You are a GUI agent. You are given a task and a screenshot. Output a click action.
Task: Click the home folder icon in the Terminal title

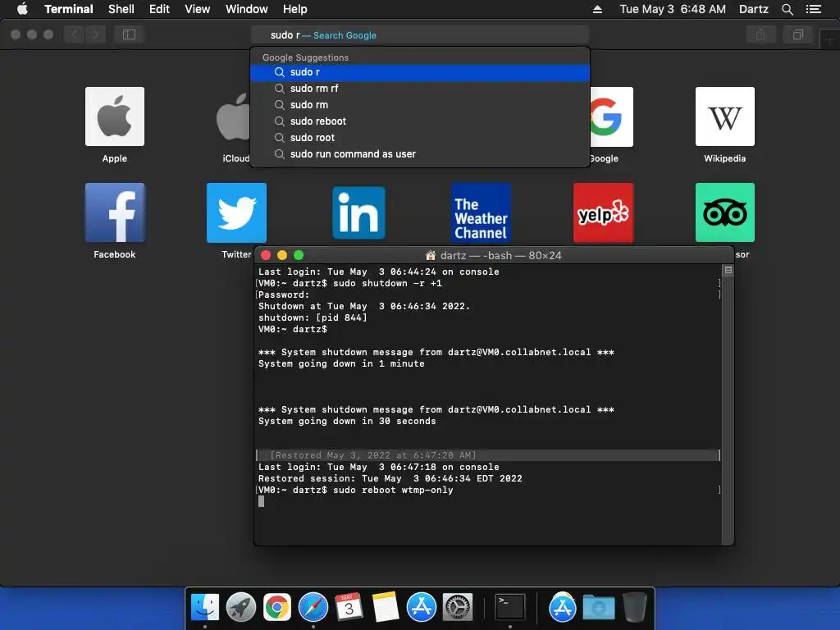pyautogui.click(x=430, y=256)
